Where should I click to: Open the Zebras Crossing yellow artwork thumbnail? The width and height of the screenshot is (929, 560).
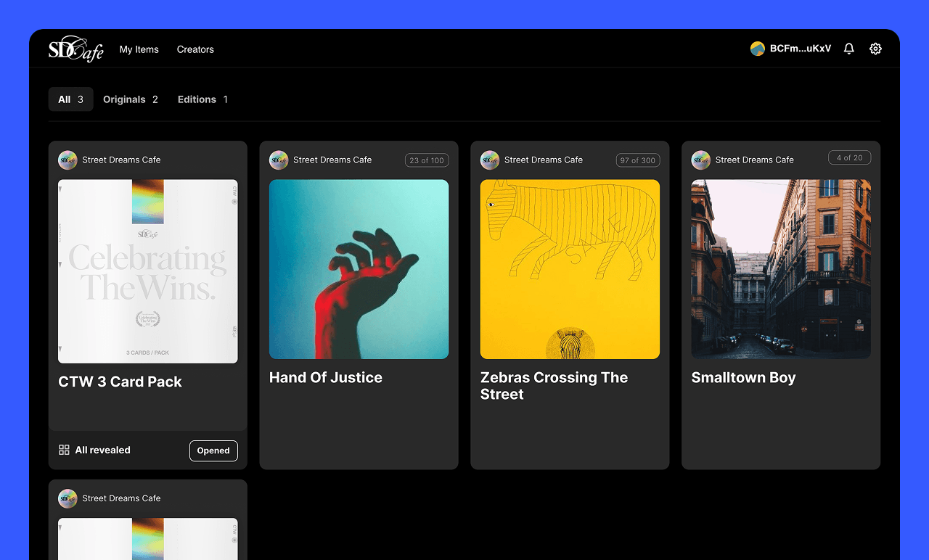(570, 269)
